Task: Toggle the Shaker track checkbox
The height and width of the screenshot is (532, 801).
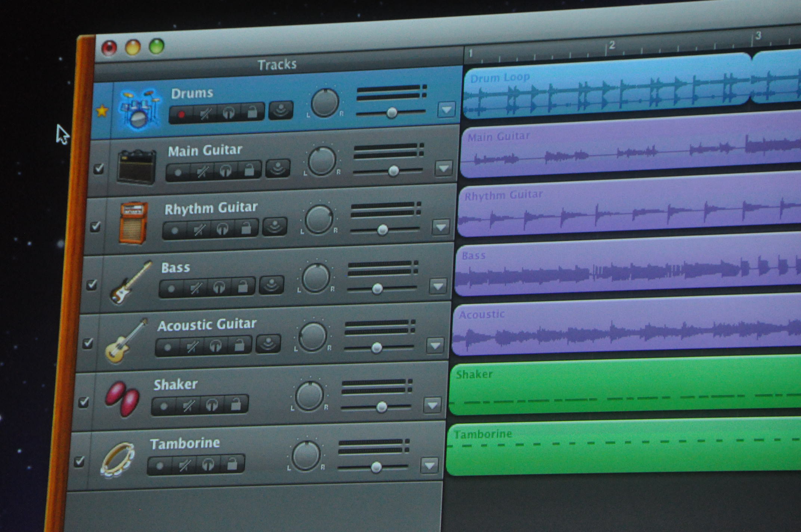Action: [x=84, y=402]
